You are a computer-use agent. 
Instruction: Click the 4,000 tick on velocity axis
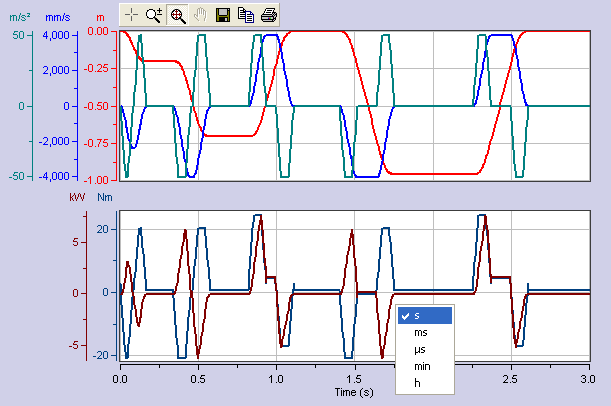(x=58, y=35)
